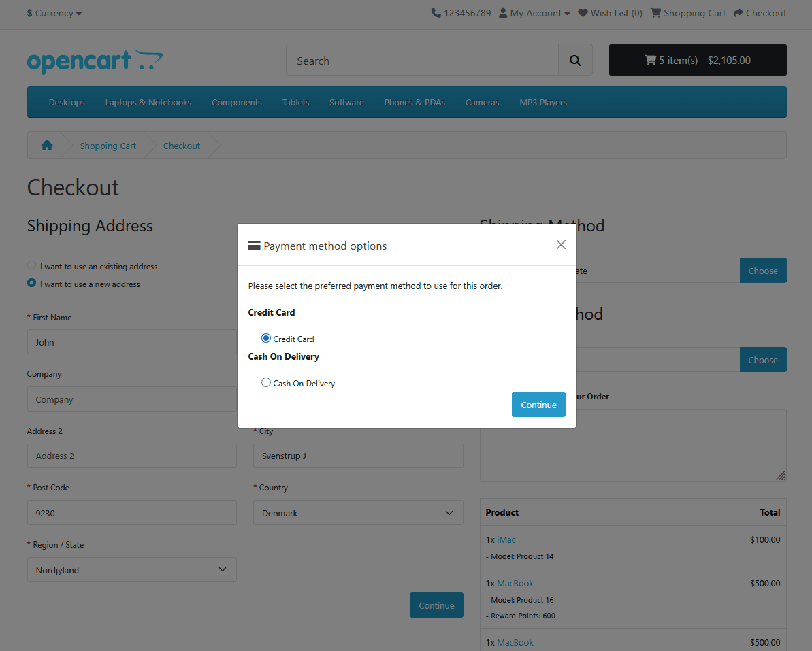
Task: Click the 'Product' table column header
Action: pyautogui.click(x=502, y=512)
